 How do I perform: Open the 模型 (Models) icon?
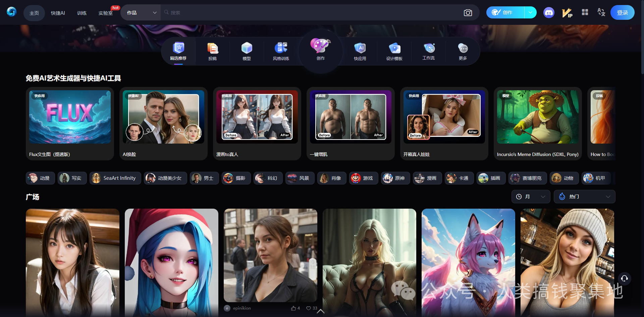tap(247, 51)
